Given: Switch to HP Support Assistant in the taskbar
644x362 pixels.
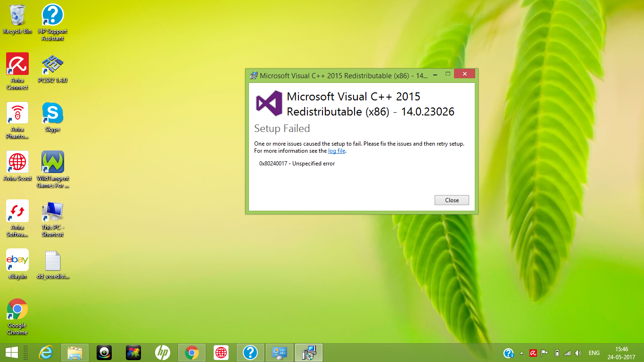Looking at the screenshot, I should [x=250, y=352].
